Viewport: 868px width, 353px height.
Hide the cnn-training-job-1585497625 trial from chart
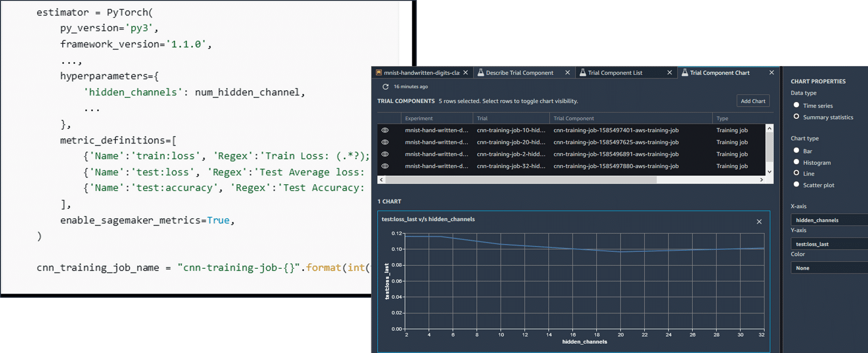[385, 142]
